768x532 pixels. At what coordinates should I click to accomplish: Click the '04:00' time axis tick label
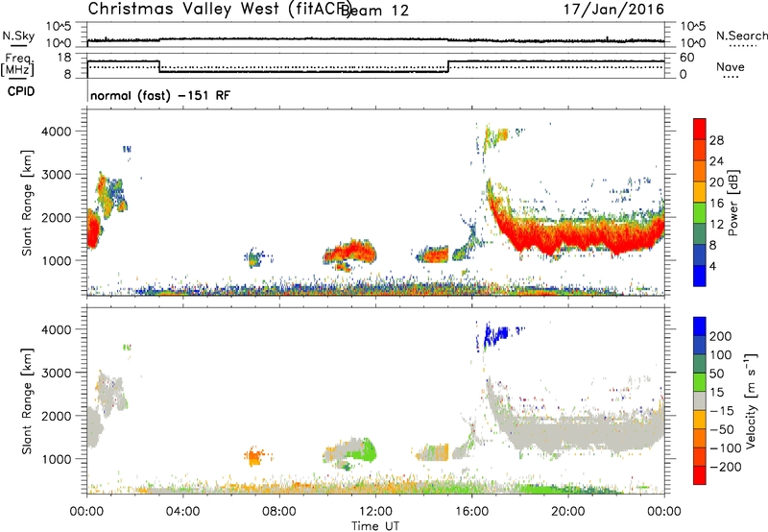182,512
